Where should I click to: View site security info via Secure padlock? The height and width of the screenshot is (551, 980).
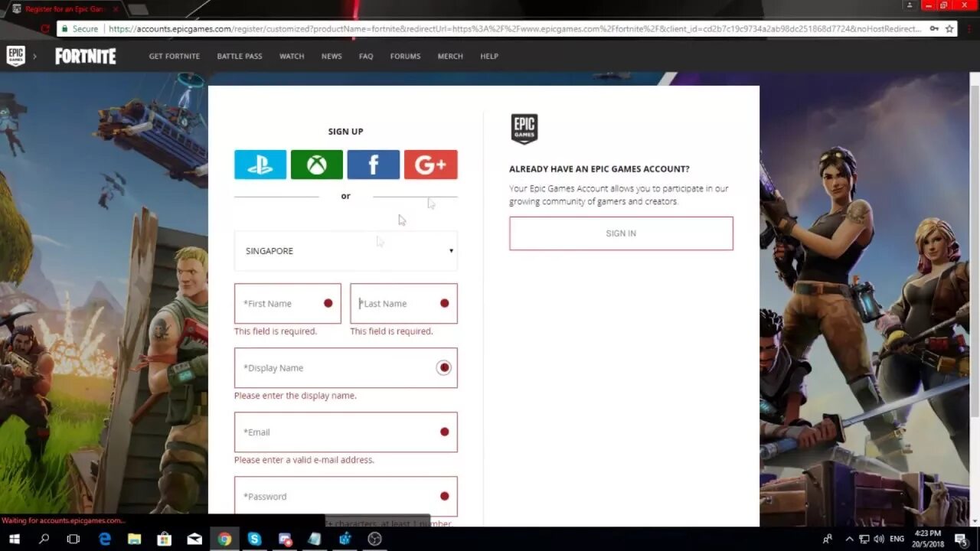(x=80, y=28)
